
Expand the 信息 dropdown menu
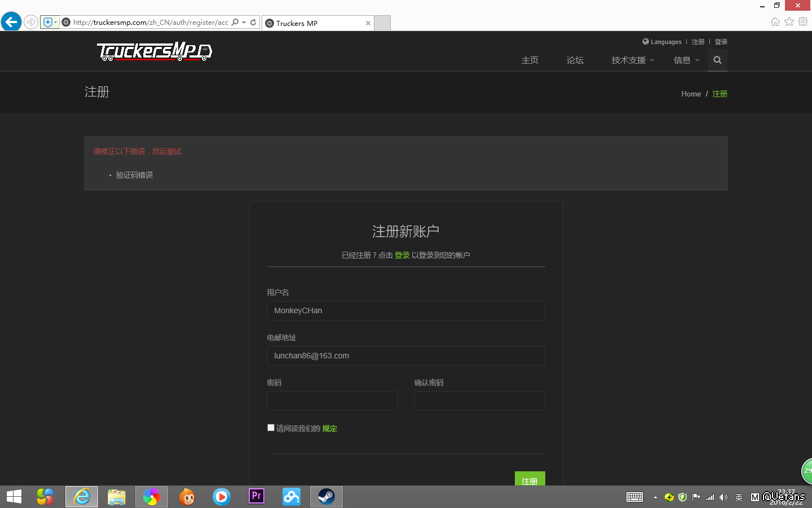(686, 60)
